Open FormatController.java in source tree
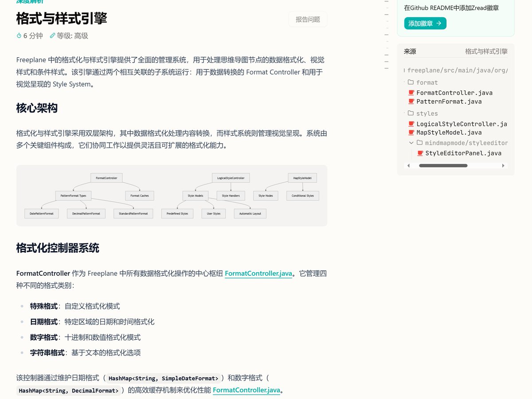The height and width of the screenshot is (399, 532). click(x=454, y=93)
